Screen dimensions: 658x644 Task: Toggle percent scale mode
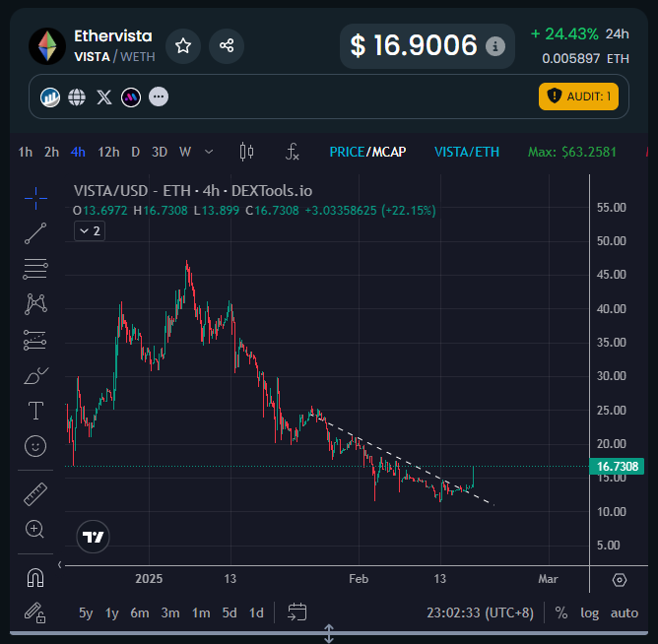561,612
